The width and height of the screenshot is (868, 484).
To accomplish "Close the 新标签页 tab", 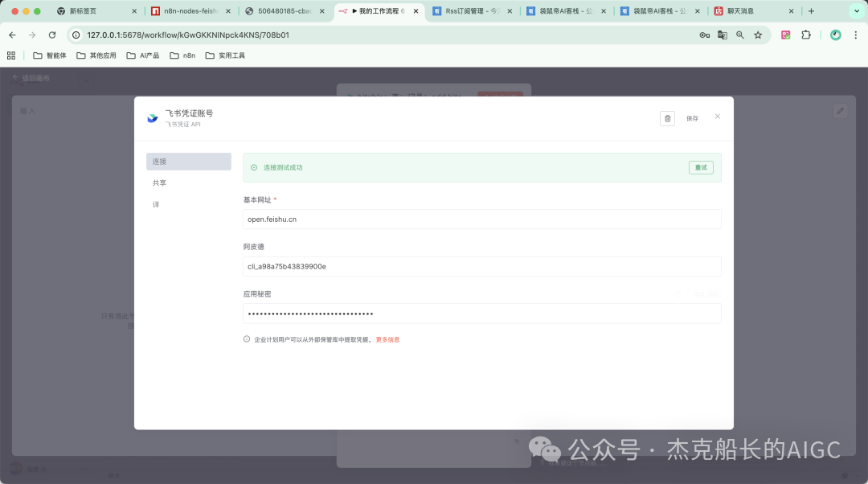I will (134, 11).
